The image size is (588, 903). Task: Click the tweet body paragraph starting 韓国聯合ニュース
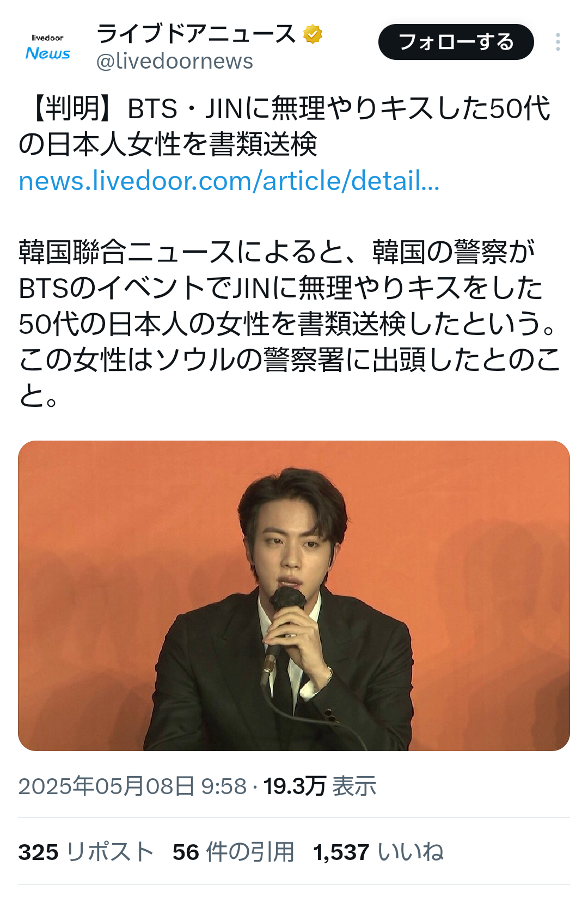pos(290,324)
